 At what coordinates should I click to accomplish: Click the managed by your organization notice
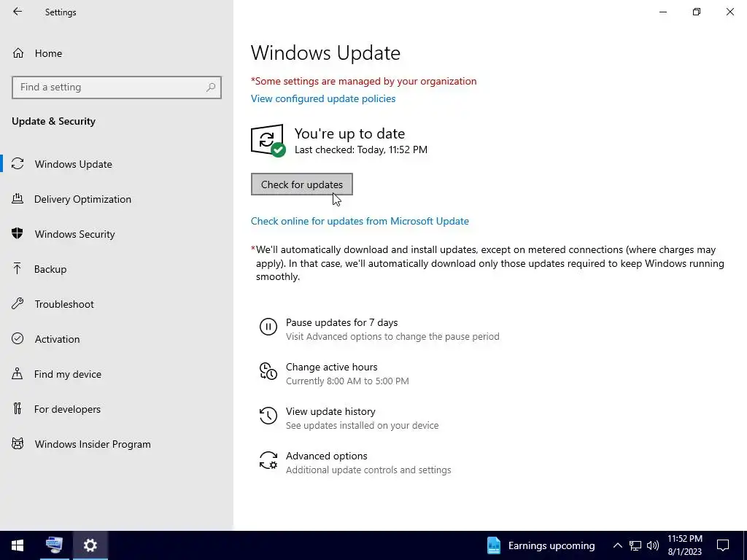click(x=363, y=81)
